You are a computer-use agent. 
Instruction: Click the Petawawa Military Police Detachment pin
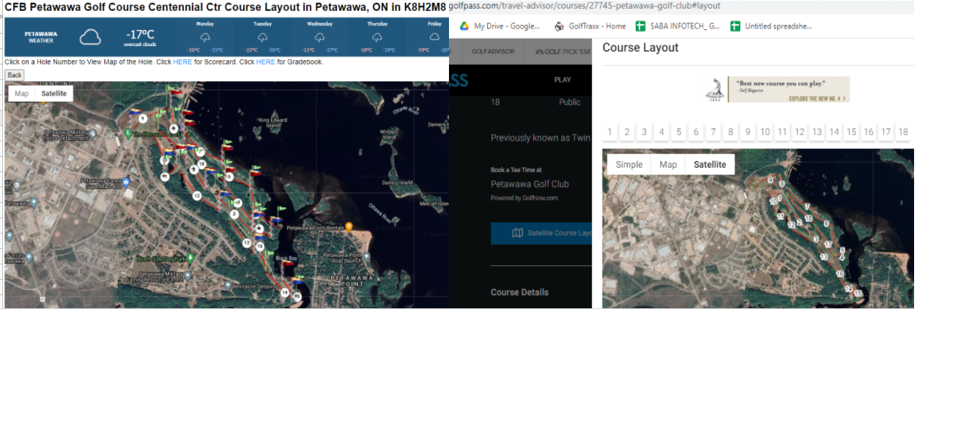tap(92, 135)
